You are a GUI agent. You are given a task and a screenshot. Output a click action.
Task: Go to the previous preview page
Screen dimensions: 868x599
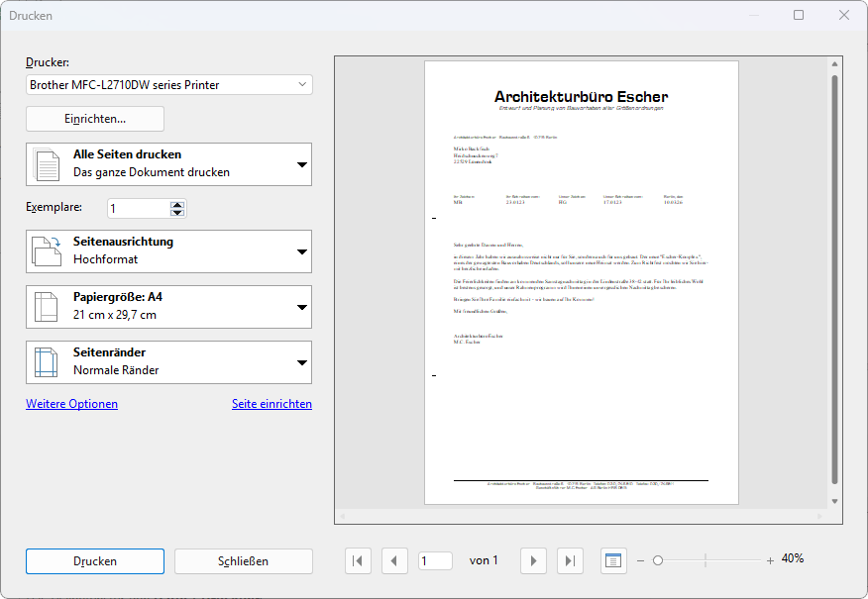[394, 560]
